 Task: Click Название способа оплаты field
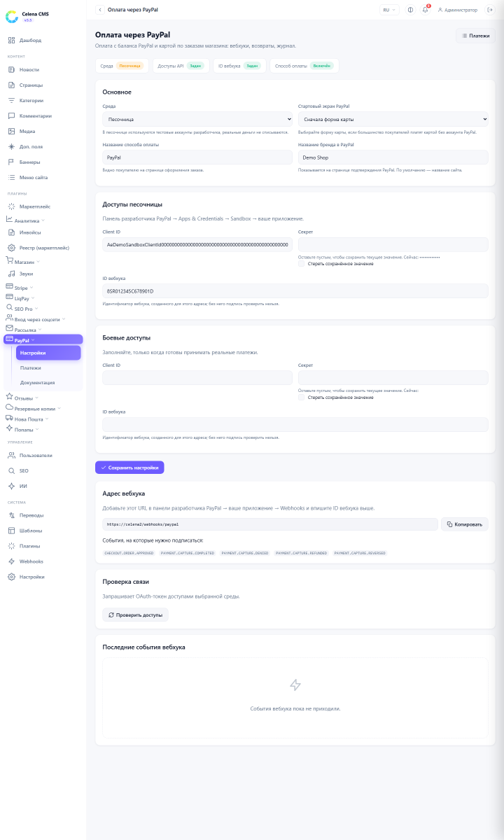click(x=197, y=157)
